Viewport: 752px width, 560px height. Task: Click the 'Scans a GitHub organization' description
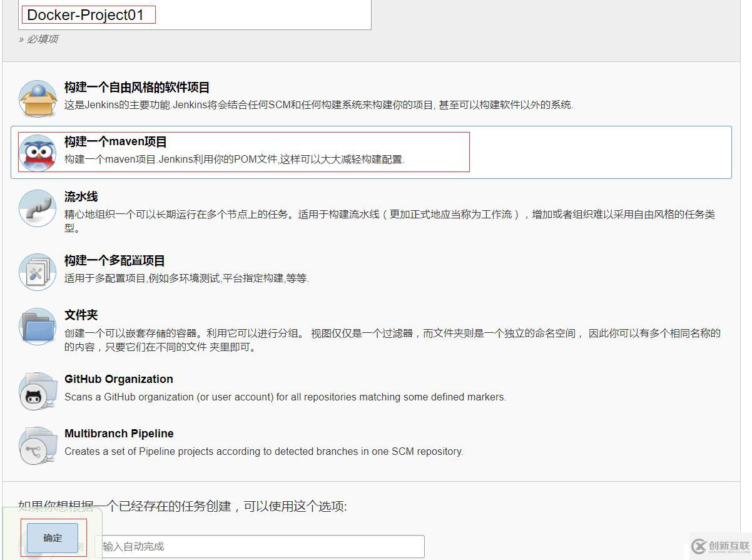click(285, 397)
